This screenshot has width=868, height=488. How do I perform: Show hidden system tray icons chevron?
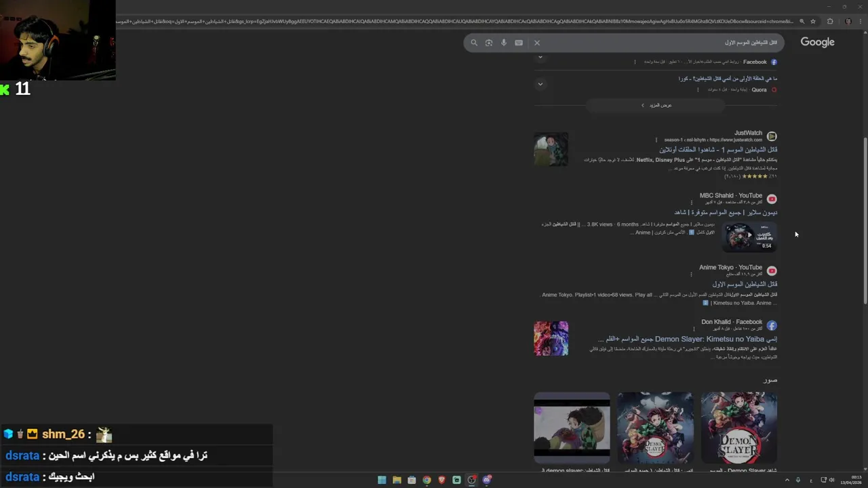pos(787,480)
